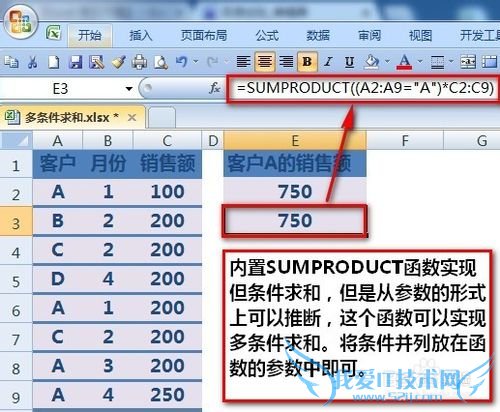This screenshot has width=500, height=412.
Task: Click the 月份 header cell
Action: point(108,163)
